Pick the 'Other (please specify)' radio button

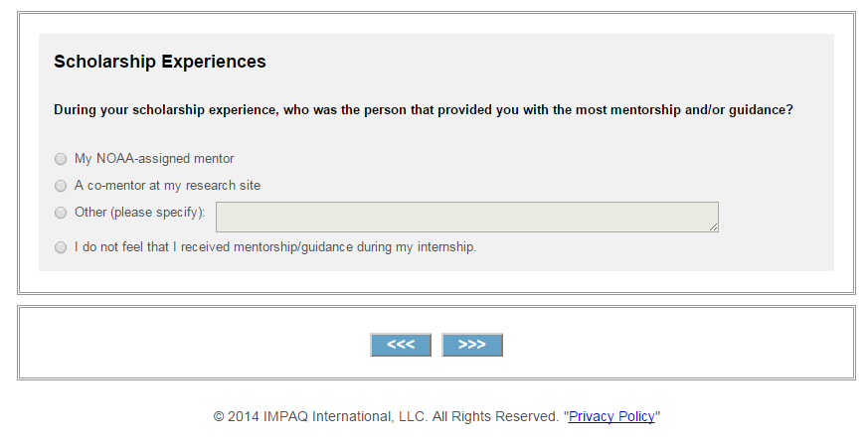pos(61,213)
